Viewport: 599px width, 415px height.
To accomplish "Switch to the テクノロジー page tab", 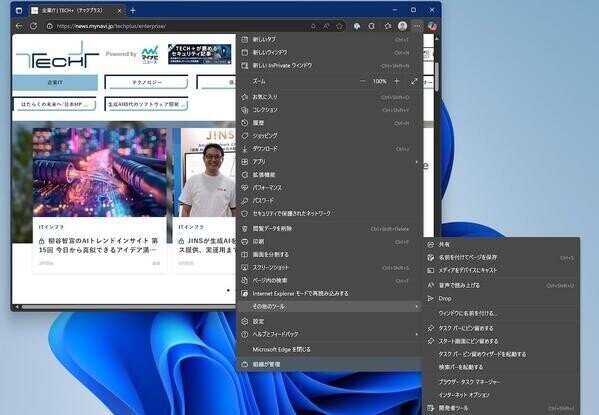I will 147,83.
